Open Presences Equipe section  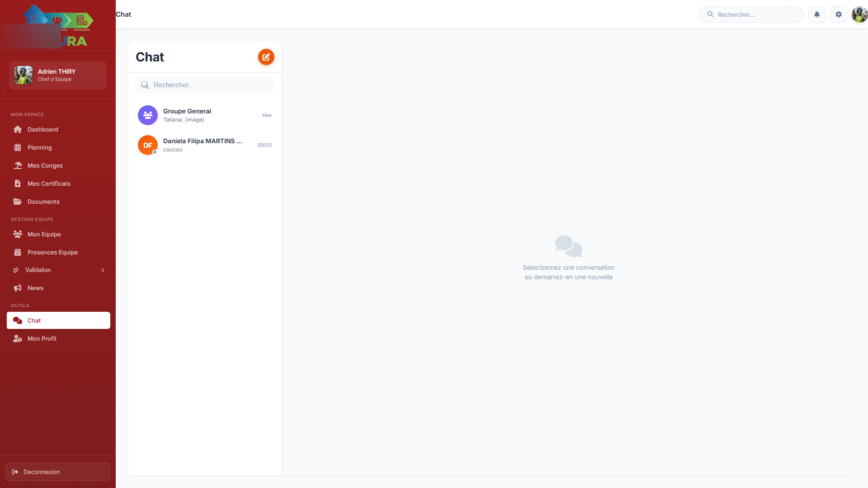pos(52,253)
